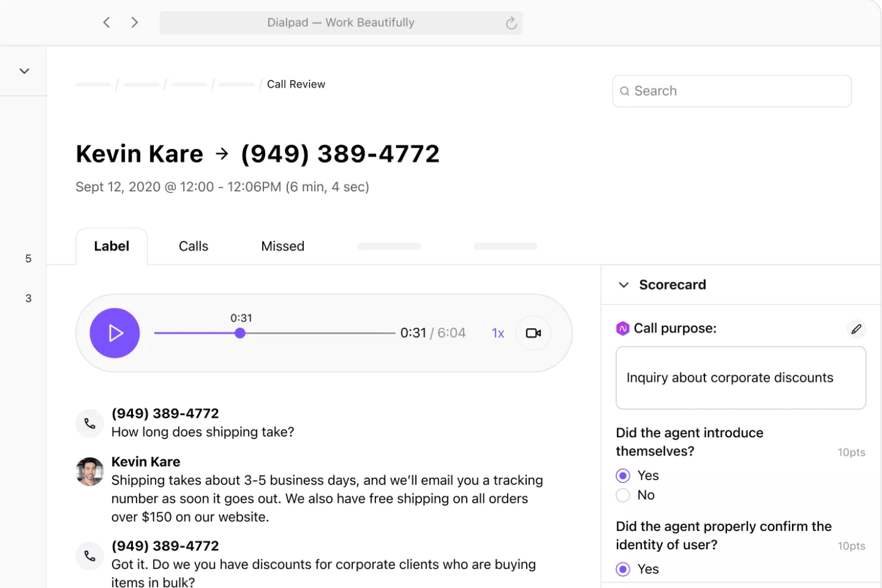Click the browser forward arrow
The image size is (882, 588).
(x=135, y=23)
